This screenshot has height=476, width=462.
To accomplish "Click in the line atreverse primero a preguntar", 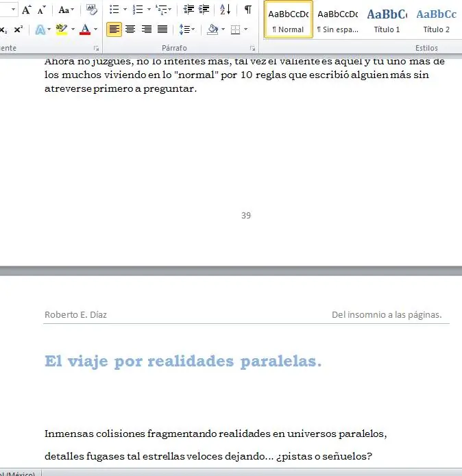I will click(121, 88).
